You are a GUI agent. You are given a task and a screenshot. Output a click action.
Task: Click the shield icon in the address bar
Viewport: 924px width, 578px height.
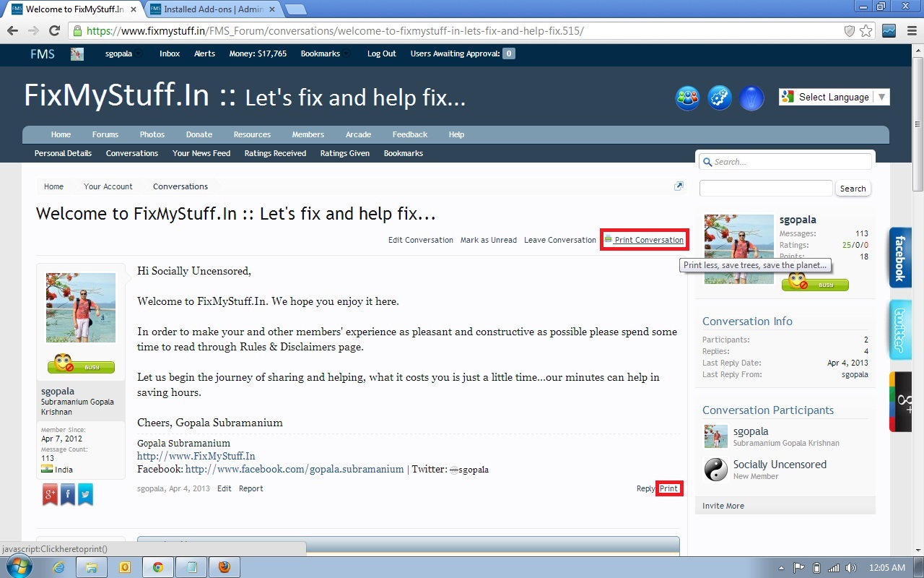click(850, 31)
